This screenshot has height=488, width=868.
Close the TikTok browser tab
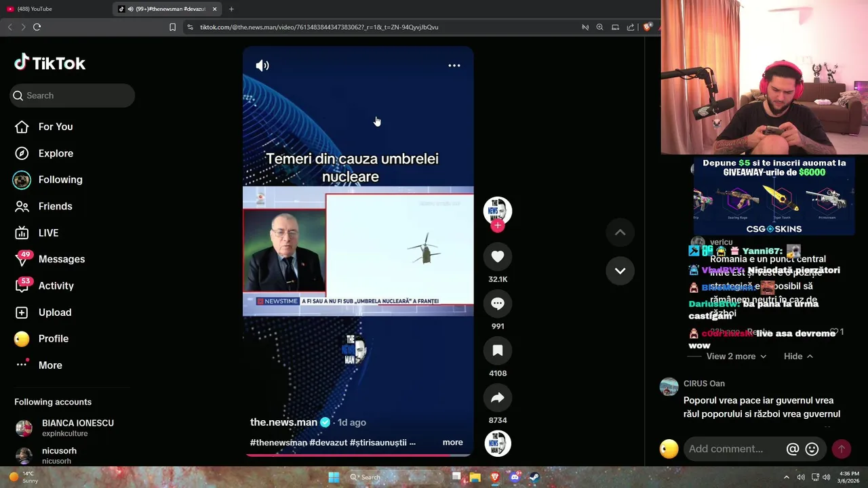(215, 9)
